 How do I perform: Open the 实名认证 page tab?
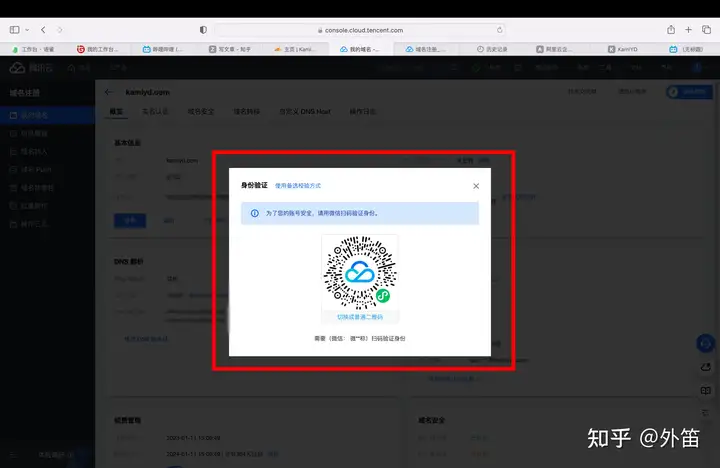(155, 112)
